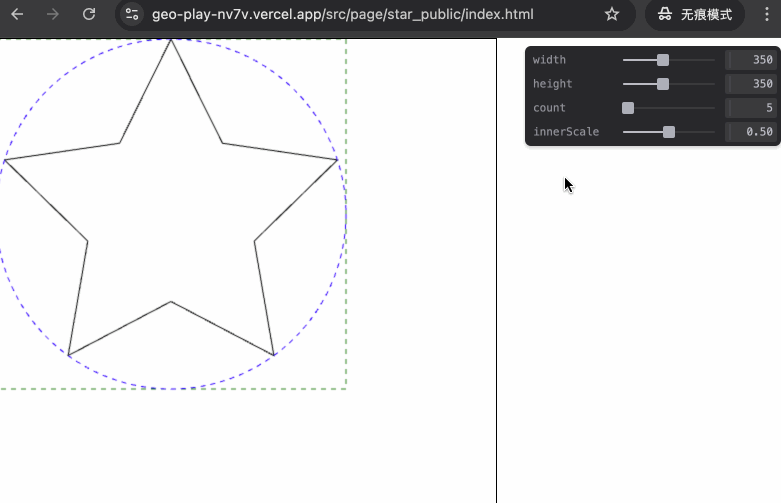
Task: Go back to the previous page
Action: click(x=17, y=14)
